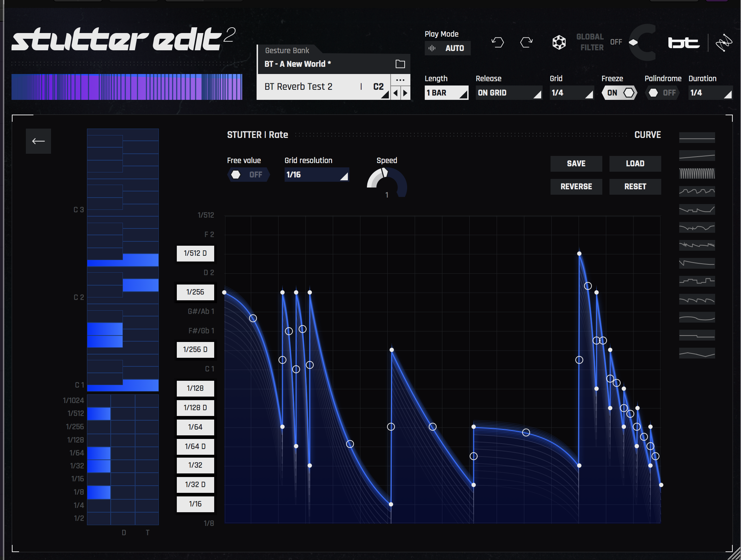Click the REVERSE curve button
Image resolution: width=741 pixels, height=560 pixels.
(x=576, y=186)
